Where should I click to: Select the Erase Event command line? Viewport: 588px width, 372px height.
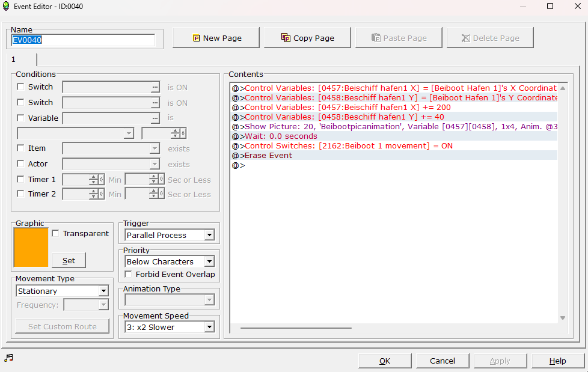point(268,156)
